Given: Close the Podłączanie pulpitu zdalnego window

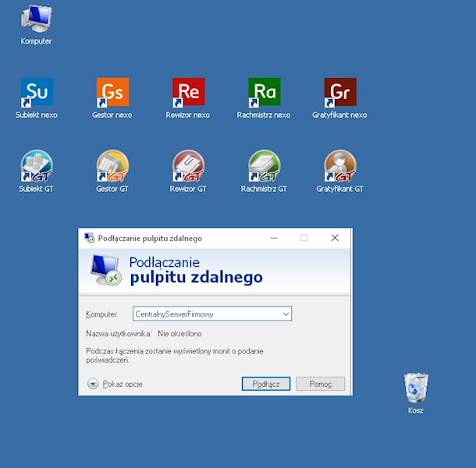Looking at the screenshot, I should click(x=335, y=238).
